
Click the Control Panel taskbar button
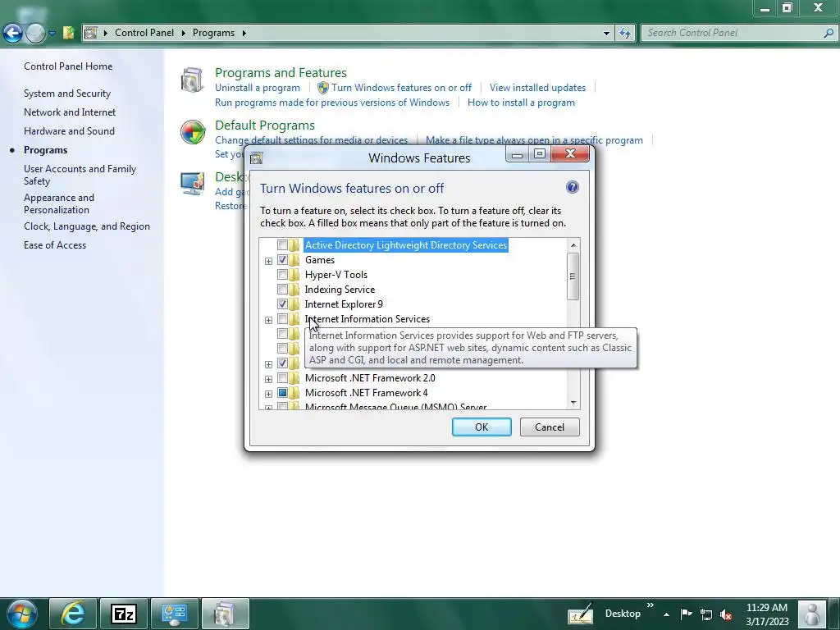174,614
